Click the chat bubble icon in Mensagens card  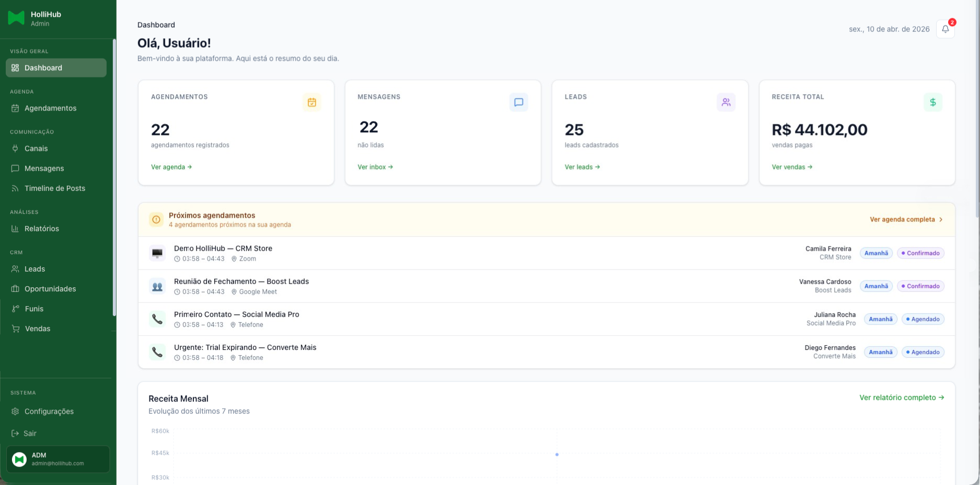[x=518, y=103]
